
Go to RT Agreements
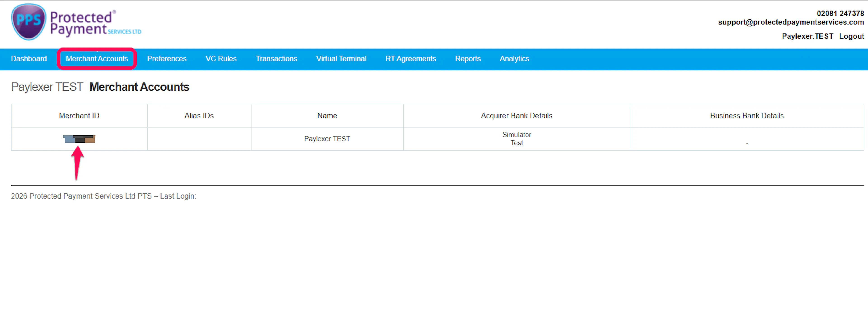coord(411,59)
